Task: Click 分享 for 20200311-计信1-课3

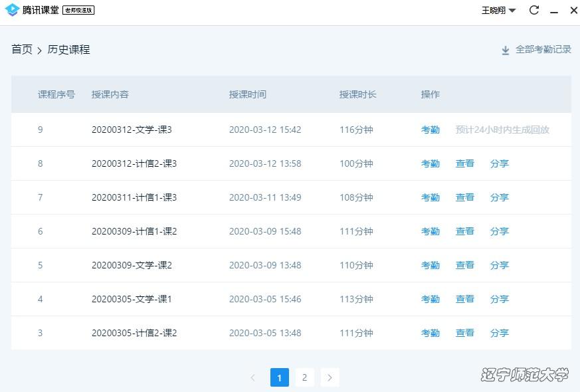Action: (x=499, y=197)
